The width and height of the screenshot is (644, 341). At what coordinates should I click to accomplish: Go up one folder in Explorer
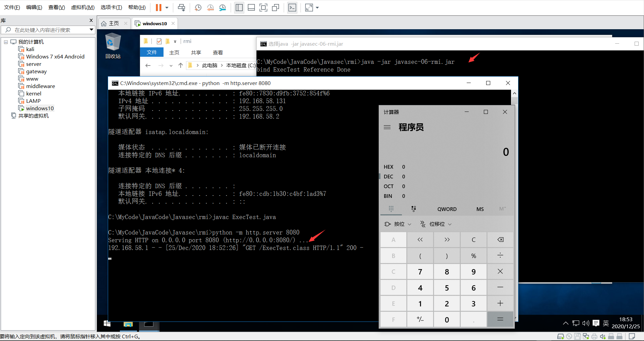coord(181,66)
